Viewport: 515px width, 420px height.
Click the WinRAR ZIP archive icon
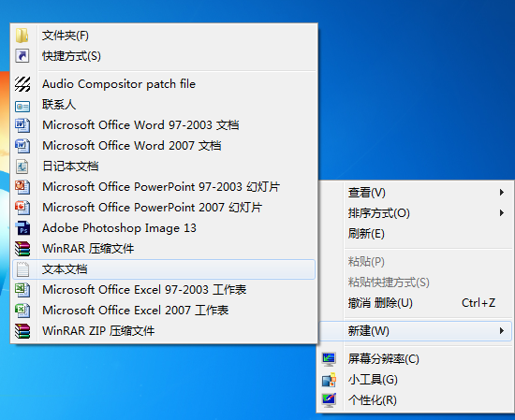coord(22,331)
